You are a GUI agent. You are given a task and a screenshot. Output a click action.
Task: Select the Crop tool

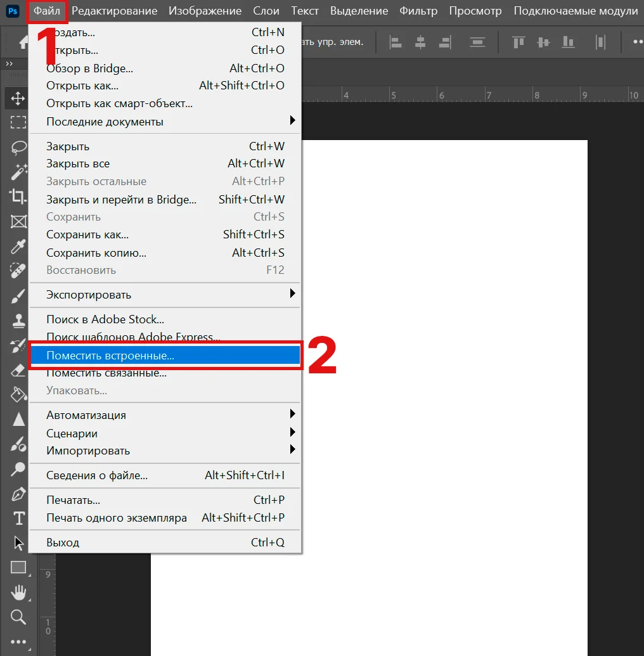click(x=18, y=196)
